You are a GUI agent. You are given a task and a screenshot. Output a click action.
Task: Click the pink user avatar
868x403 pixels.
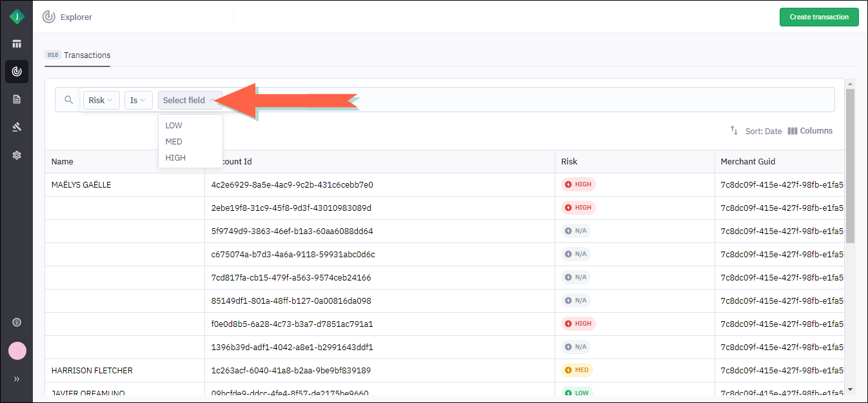coord(17,351)
